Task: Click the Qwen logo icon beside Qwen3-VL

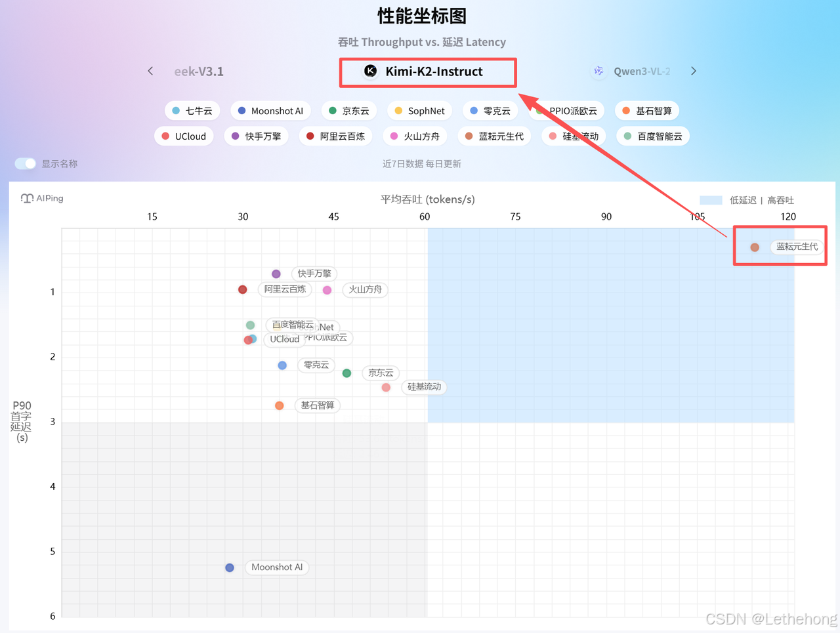Action: point(598,71)
